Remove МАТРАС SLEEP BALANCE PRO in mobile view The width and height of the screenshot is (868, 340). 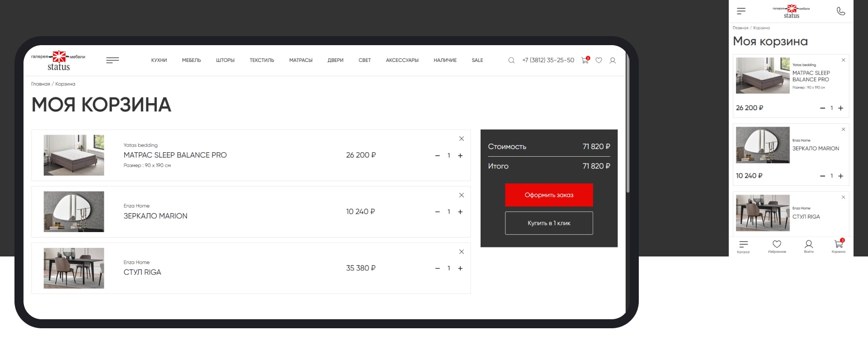pyautogui.click(x=843, y=60)
